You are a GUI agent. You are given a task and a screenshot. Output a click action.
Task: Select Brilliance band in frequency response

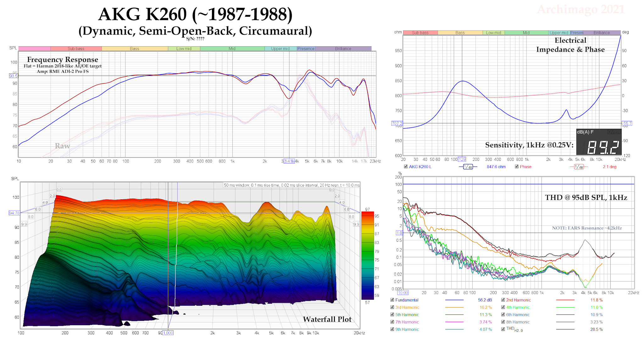point(343,48)
